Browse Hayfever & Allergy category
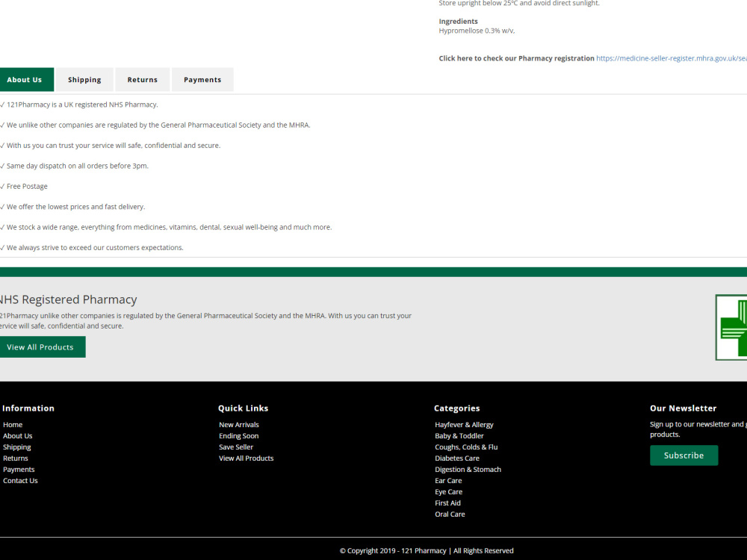747x560 pixels. click(464, 425)
